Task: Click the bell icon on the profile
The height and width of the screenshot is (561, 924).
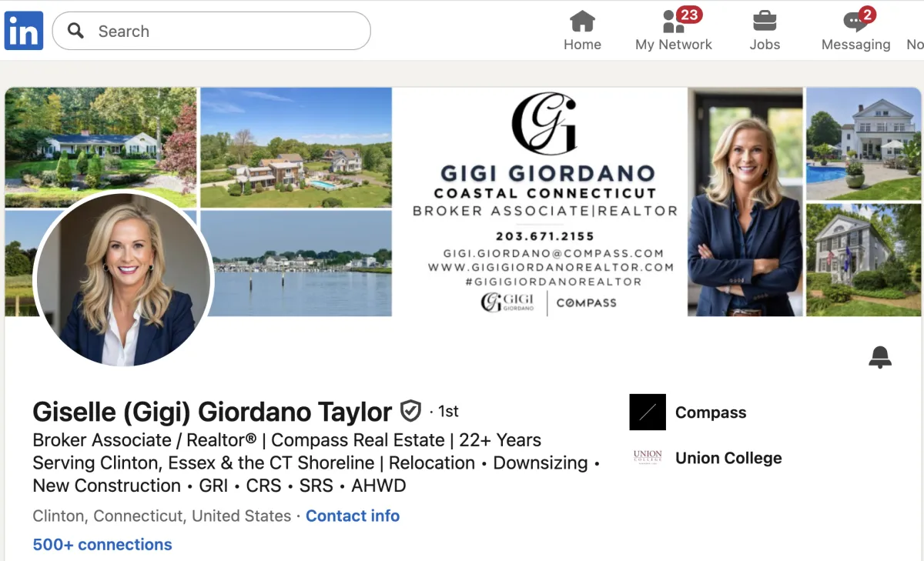Action: tap(880, 357)
